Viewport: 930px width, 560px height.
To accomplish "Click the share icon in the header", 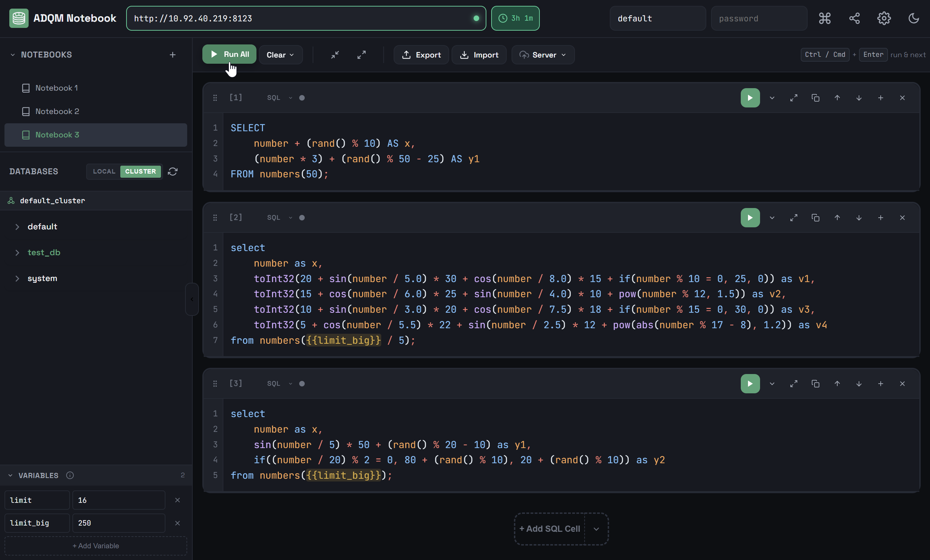I will [854, 18].
